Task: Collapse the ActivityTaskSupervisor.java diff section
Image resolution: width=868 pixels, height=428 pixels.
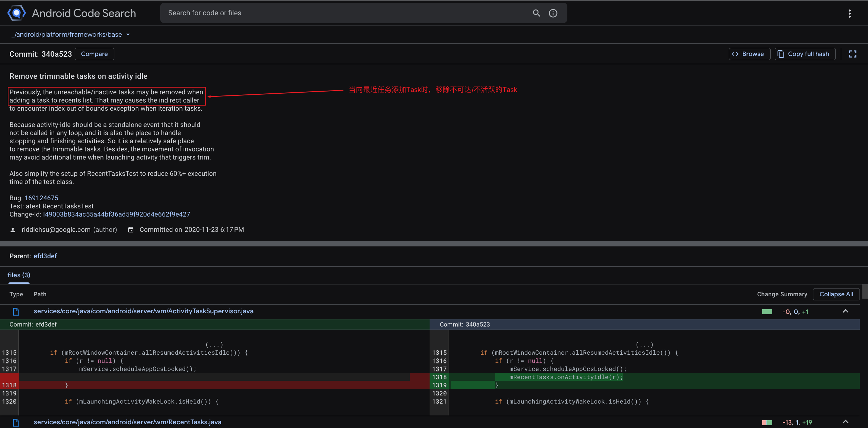Action: (x=845, y=311)
